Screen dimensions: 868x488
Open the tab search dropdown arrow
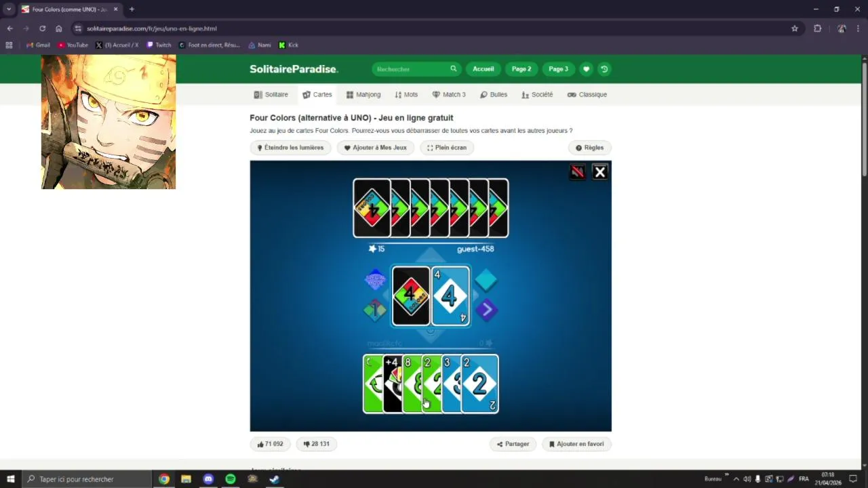coord(9,9)
